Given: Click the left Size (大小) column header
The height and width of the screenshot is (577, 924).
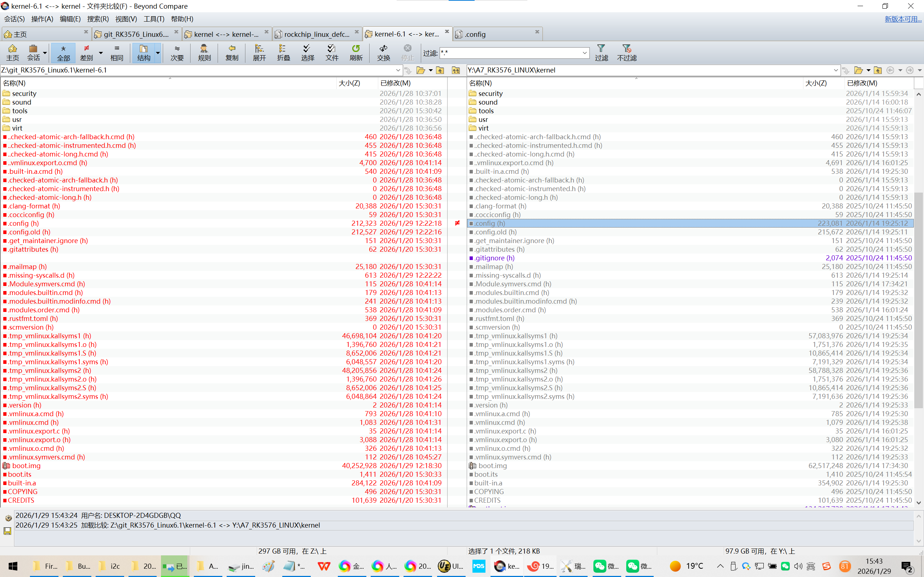Looking at the screenshot, I should coord(349,83).
